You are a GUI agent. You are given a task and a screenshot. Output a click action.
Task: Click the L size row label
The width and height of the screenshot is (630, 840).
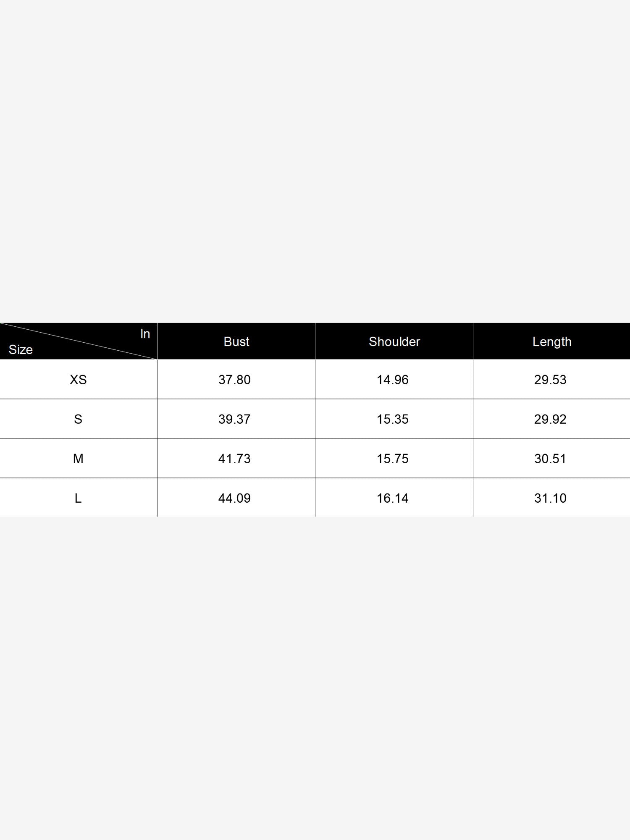coord(78,498)
